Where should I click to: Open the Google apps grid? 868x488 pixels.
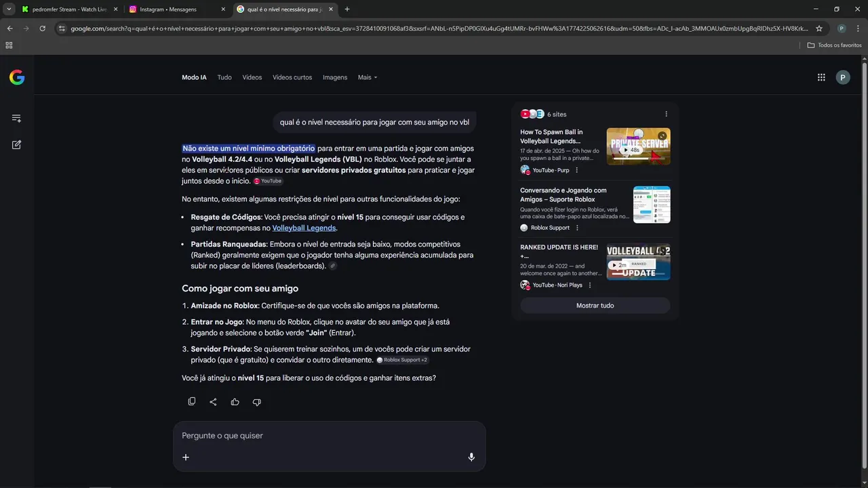[821, 77]
